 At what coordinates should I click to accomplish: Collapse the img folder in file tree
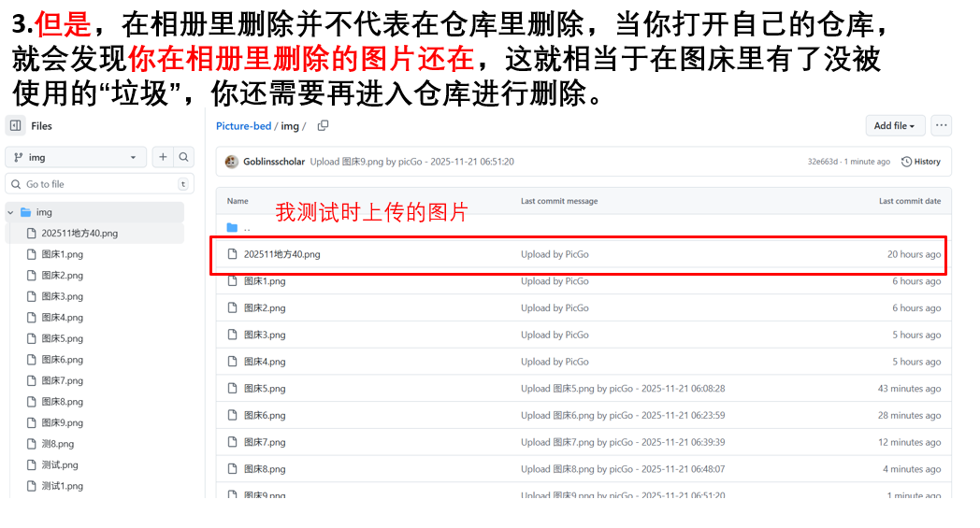10,212
